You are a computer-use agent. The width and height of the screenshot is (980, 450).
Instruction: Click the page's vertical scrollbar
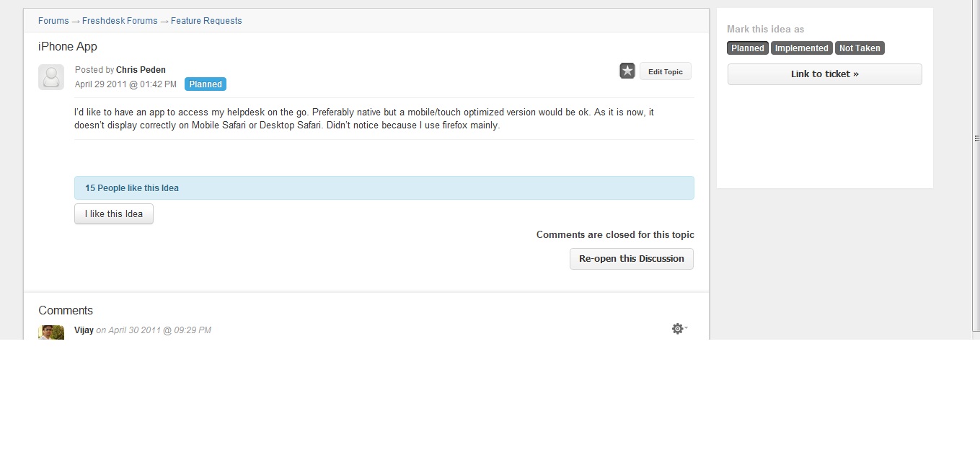976,137
